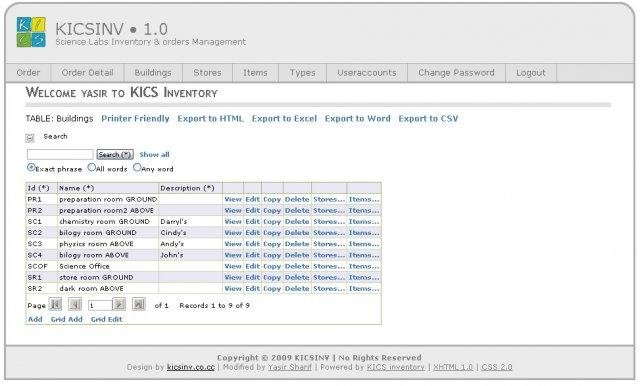
Task: Open XHTML 1.0 footer link
Action: pos(453,367)
